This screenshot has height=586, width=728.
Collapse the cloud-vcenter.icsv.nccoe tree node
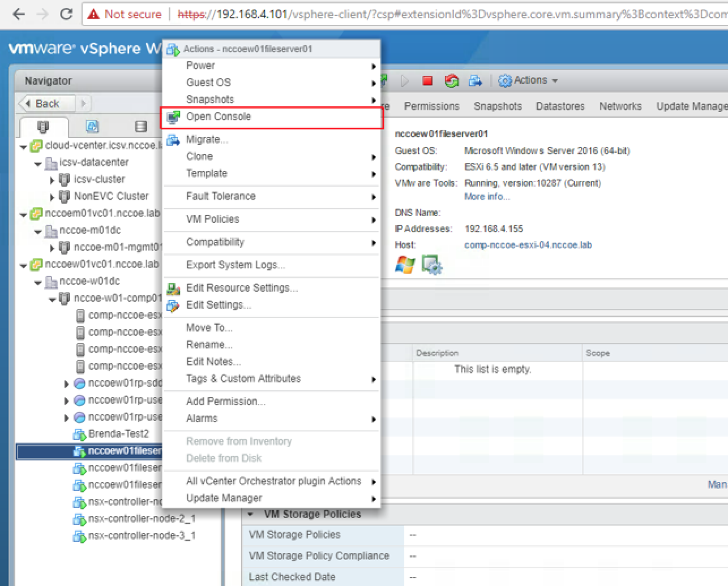click(23, 147)
